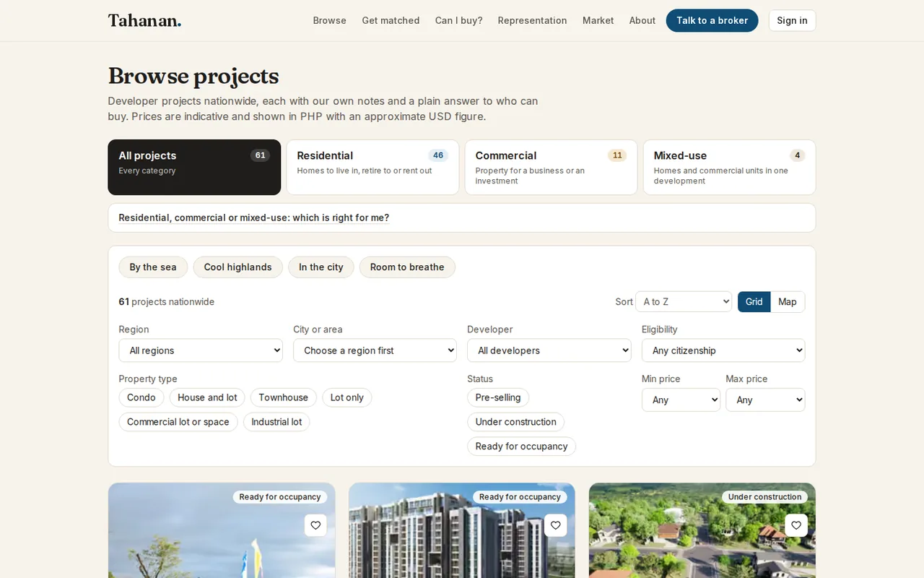
Task: Go to Representation page
Action: tap(532, 20)
